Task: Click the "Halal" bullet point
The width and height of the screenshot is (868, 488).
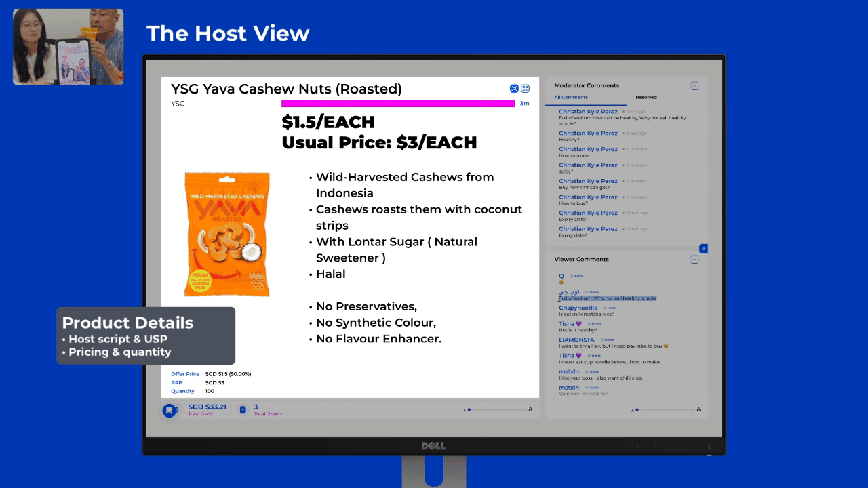Action: click(330, 274)
